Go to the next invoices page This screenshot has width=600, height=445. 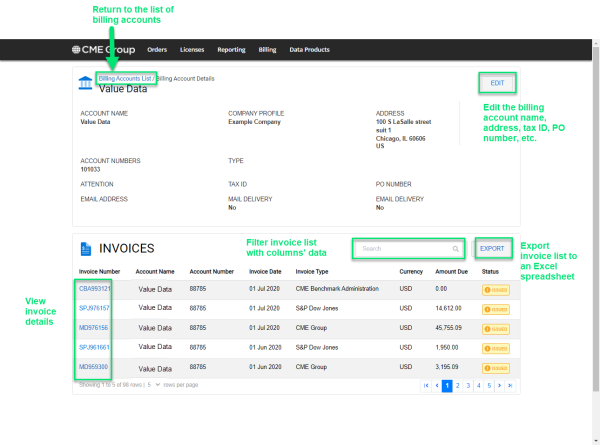(x=499, y=385)
